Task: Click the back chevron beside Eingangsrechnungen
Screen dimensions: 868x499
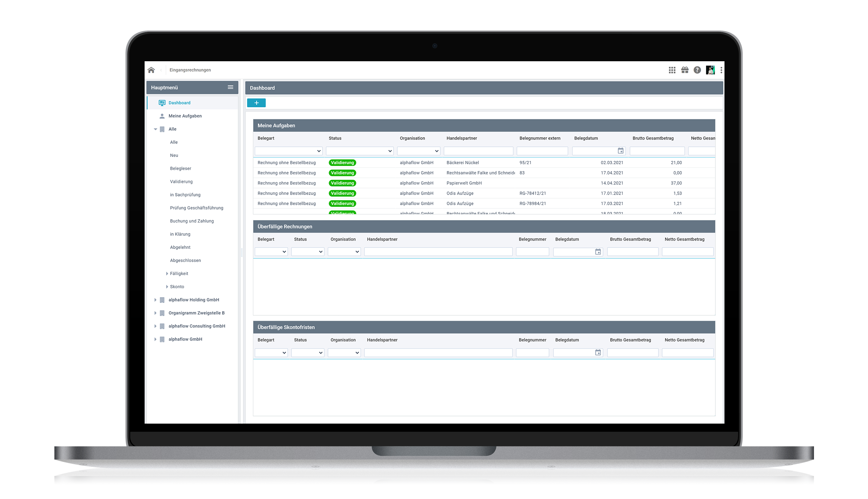Action: coord(161,70)
